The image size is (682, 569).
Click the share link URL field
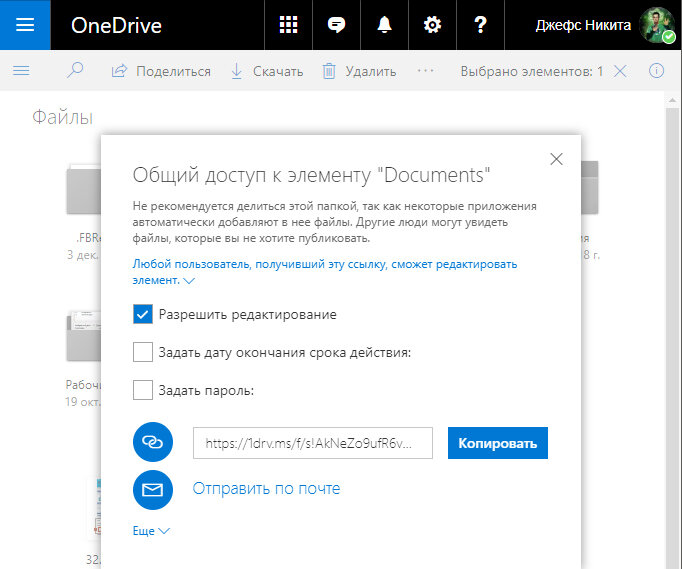tap(313, 443)
